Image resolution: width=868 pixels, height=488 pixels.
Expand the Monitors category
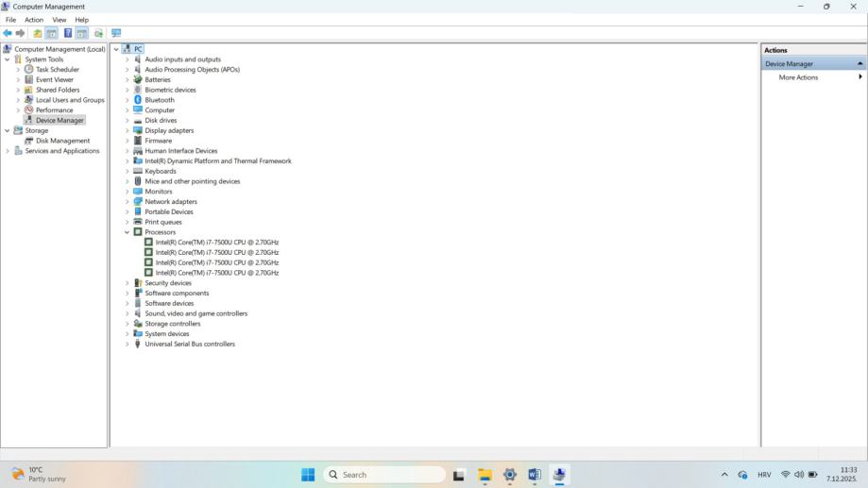(127, 192)
